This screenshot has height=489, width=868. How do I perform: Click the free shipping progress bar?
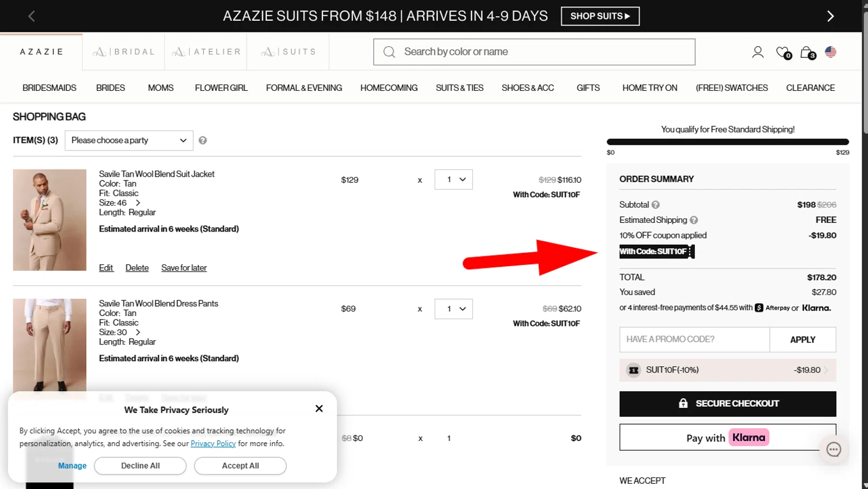coord(727,142)
